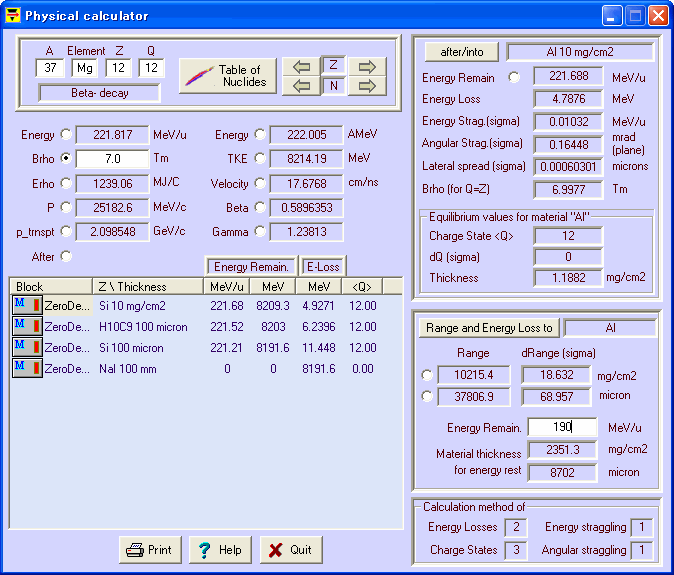Select the Brho radio button
This screenshot has width=674, height=575.
pyautogui.click(x=66, y=158)
